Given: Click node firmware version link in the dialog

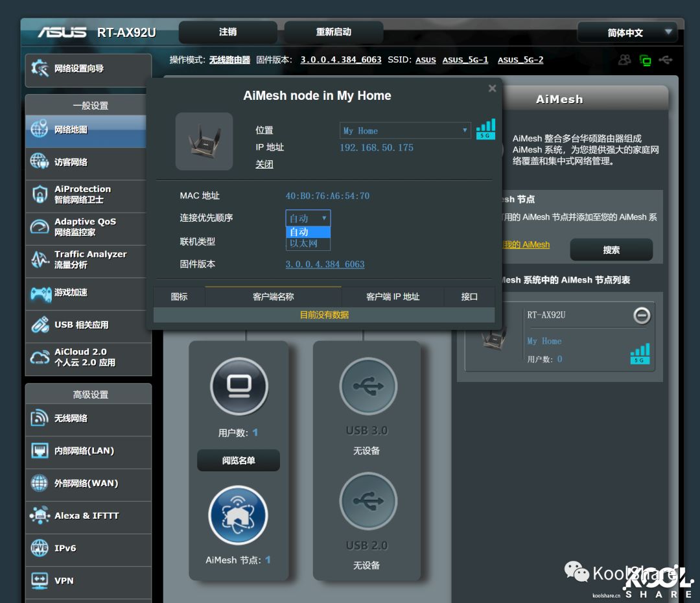Looking at the screenshot, I should click(x=325, y=265).
